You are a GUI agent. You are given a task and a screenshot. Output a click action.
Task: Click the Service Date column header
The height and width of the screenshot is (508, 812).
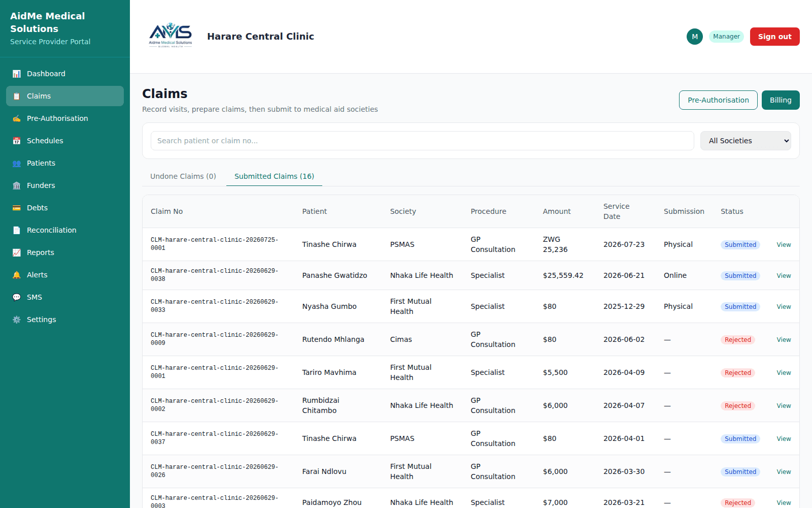(616, 211)
